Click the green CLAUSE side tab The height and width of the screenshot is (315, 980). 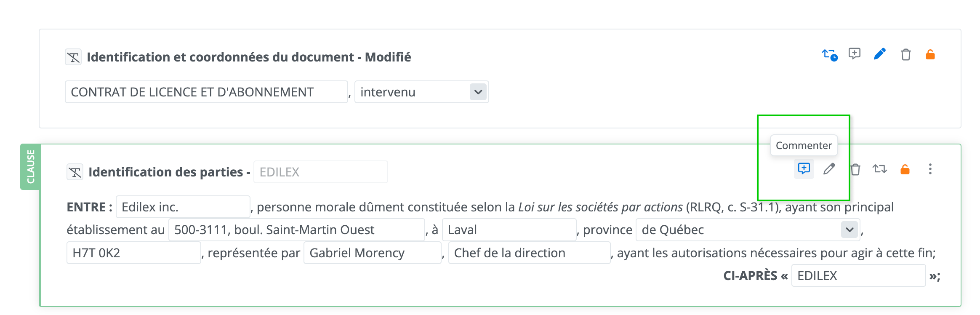click(30, 167)
